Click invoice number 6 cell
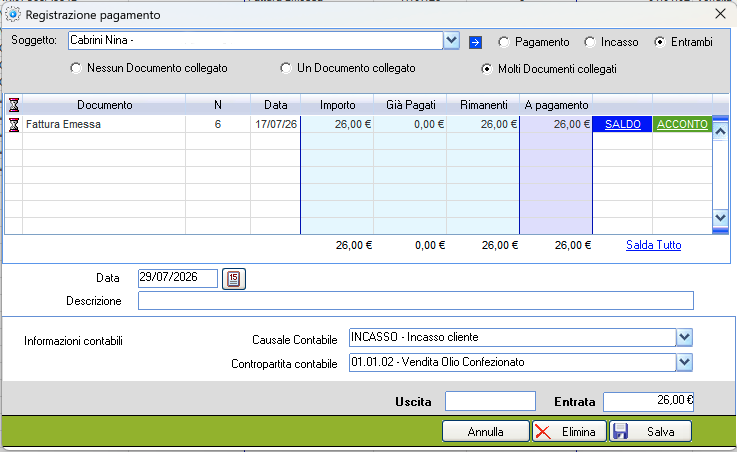 218,125
